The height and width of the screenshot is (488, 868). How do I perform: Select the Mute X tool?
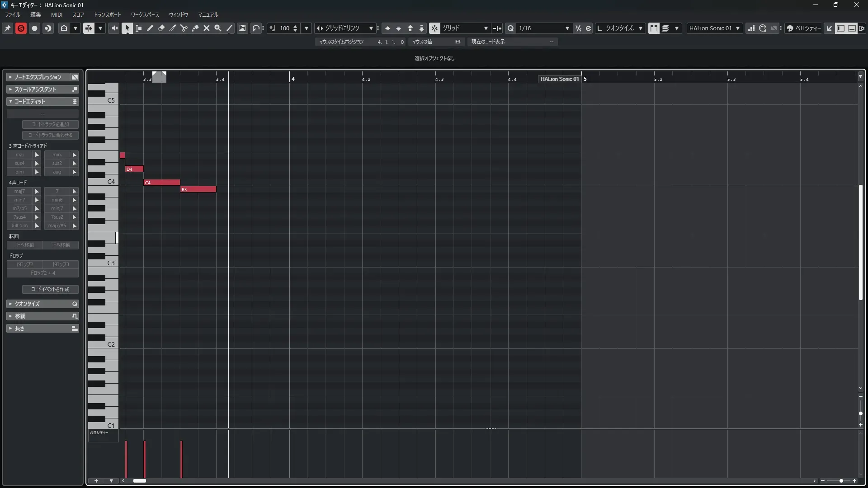pos(207,28)
